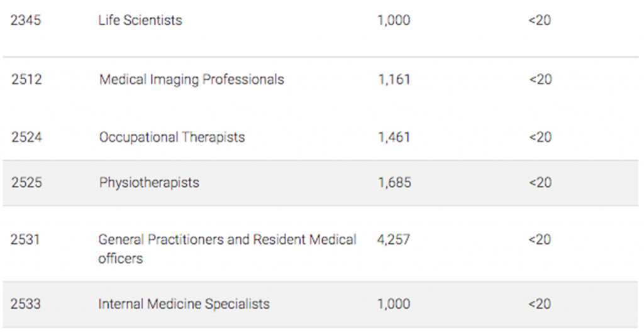
Task: Click occupation code 2512
Action: coord(26,80)
